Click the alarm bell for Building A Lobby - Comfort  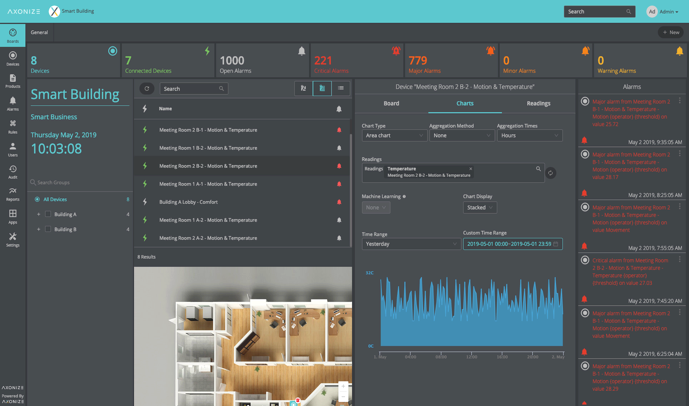[339, 202]
